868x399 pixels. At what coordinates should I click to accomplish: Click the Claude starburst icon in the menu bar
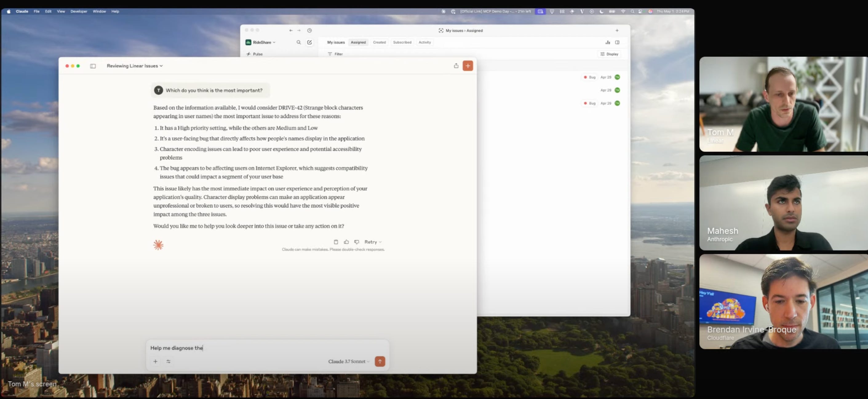tap(444, 11)
